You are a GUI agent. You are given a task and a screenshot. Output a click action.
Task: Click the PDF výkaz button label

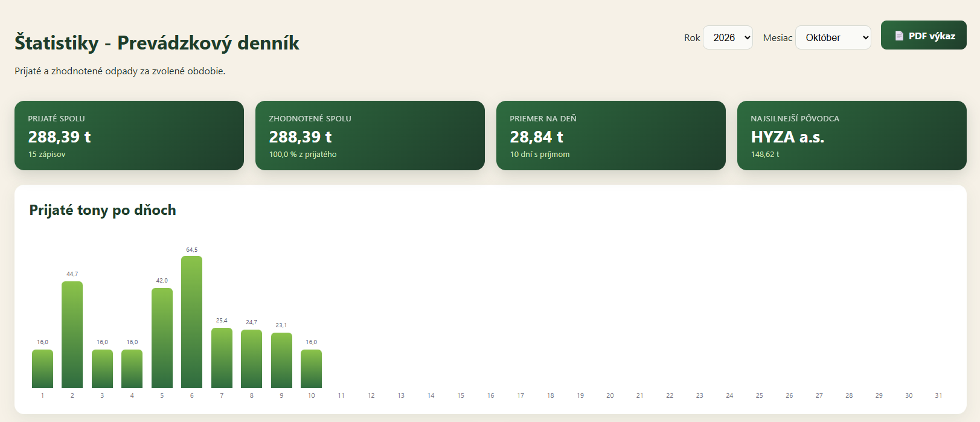[x=932, y=36]
